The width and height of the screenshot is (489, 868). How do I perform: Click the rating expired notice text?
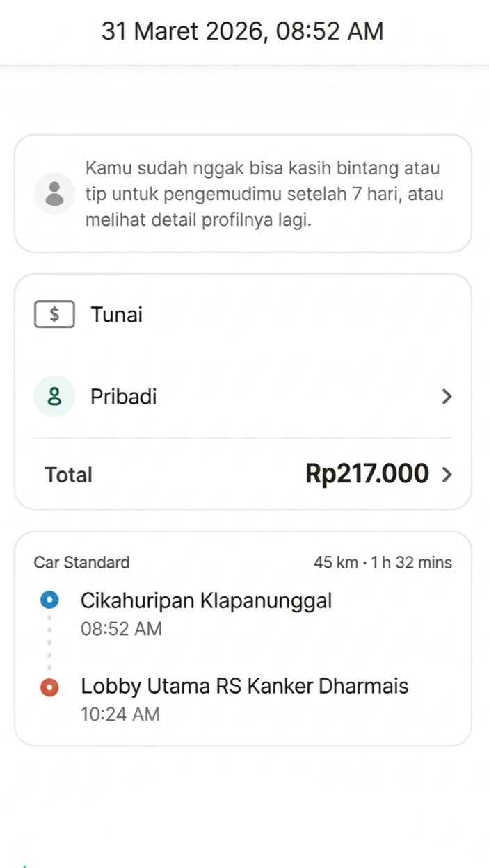pyautogui.click(x=264, y=195)
